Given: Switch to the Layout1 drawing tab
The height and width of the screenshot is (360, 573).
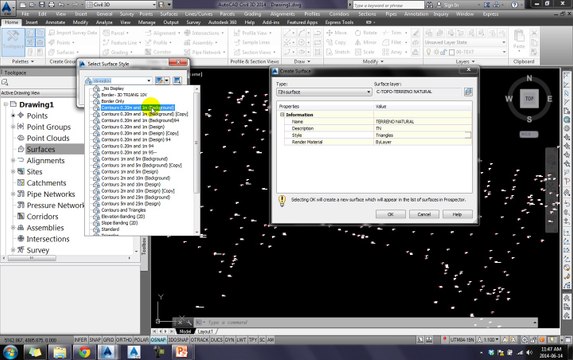Looking at the screenshot, I should [205, 331].
